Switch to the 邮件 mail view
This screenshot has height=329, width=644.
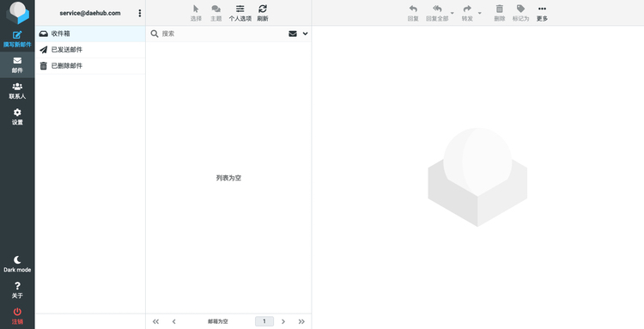17,65
